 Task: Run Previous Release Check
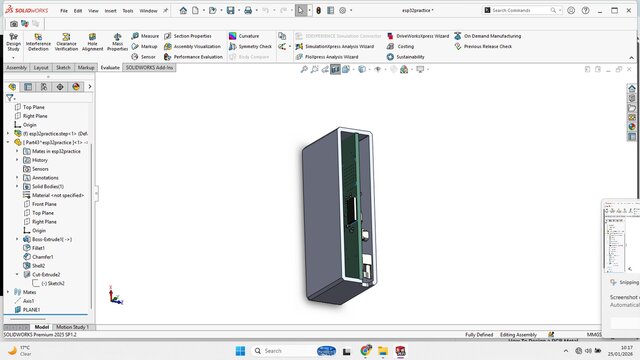tap(483, 47)
